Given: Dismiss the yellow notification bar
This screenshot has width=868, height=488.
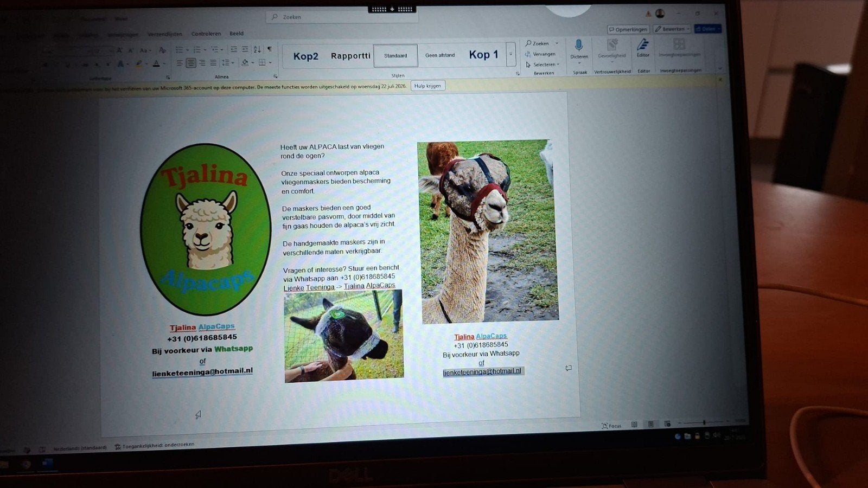Looking at the screenshot, I should 720,80.
